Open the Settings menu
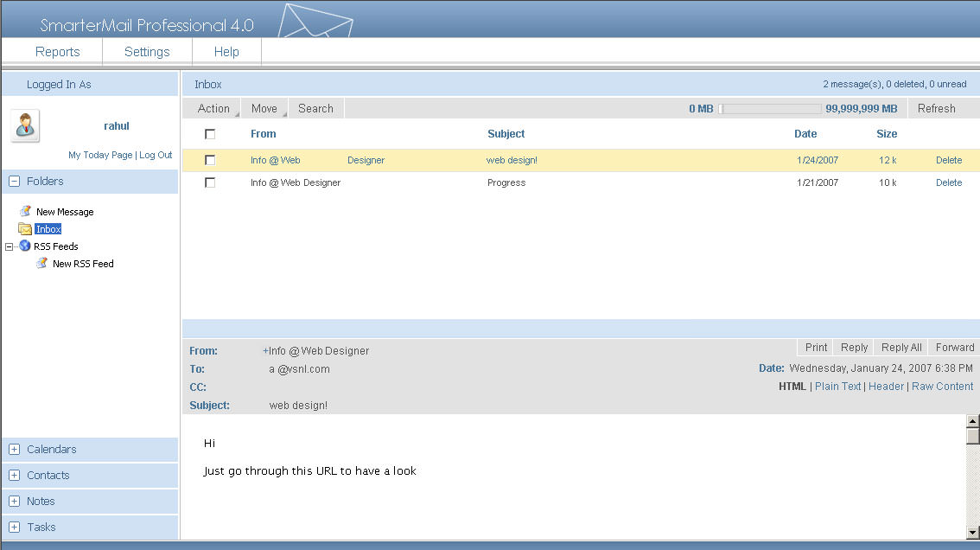980x550 pixels. click(146, 51)
